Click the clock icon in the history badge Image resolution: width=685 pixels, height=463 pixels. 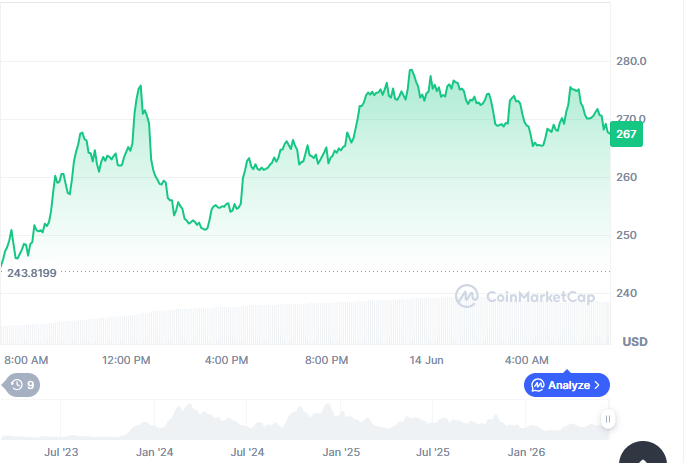click(x=17, y=385)
